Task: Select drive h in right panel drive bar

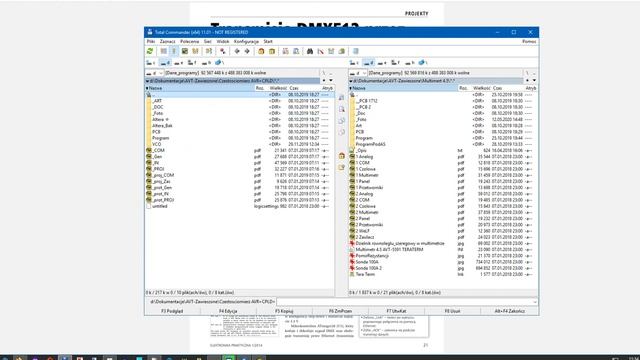Action: coord(410,63)
